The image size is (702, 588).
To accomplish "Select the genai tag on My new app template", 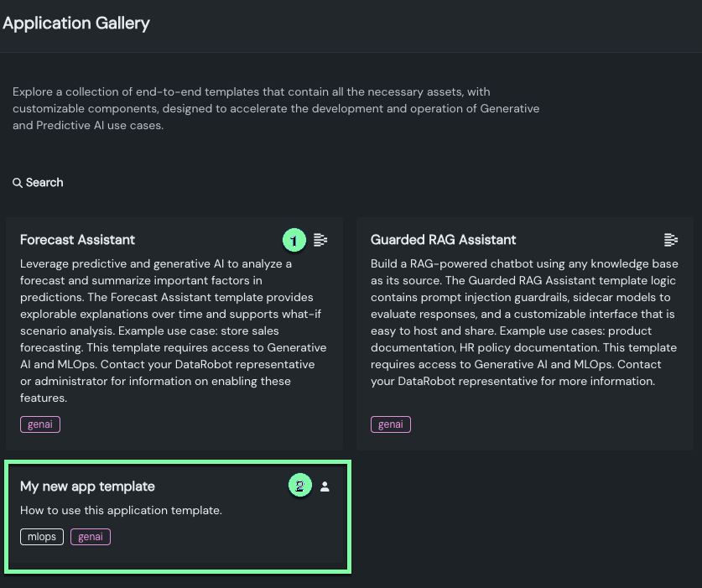I will pyautogui.click(x=91, y=537).
